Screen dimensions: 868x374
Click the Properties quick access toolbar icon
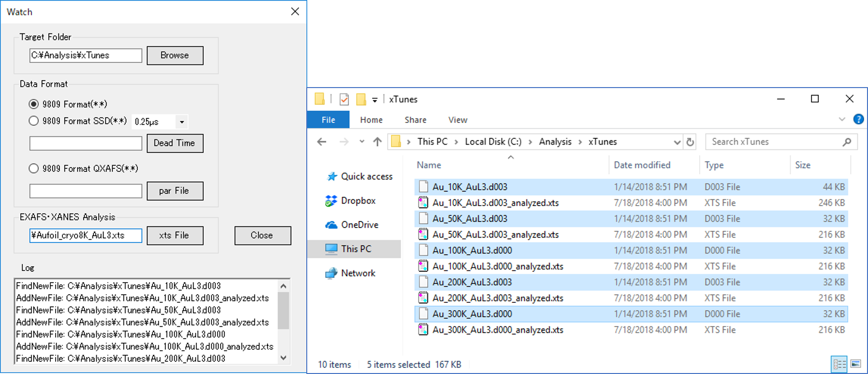[x=344, y=99]
